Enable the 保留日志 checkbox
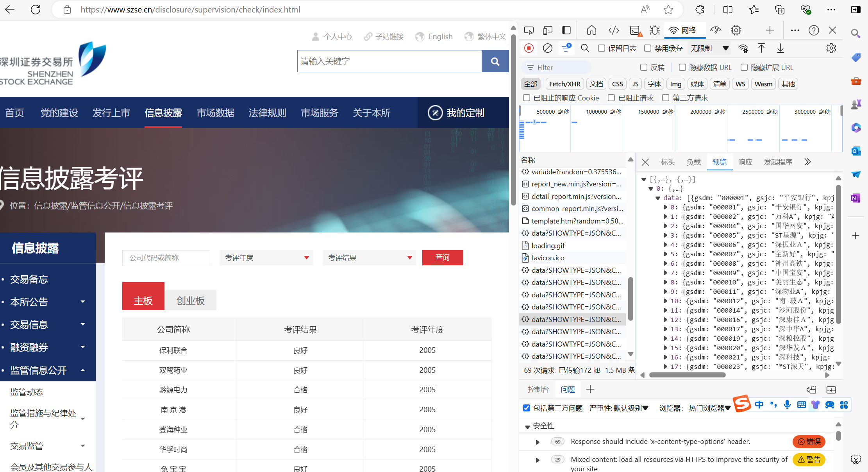Image resolution: width=868 pixels, height=472 pixels. tap(602, 48)
